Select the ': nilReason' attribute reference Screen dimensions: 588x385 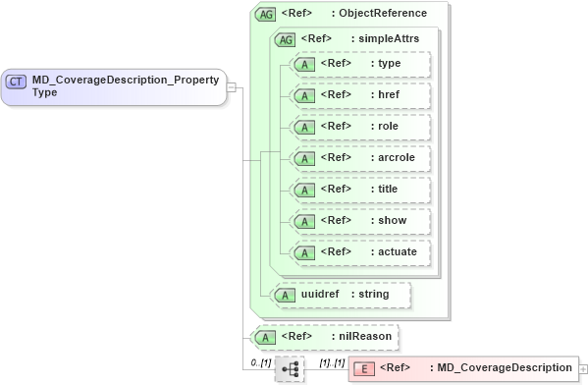[361, 336]
